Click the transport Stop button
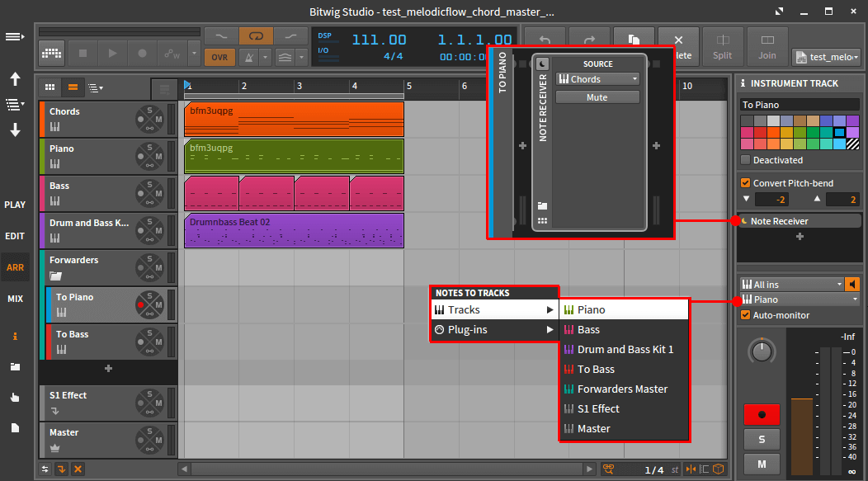 click(83, 53)
